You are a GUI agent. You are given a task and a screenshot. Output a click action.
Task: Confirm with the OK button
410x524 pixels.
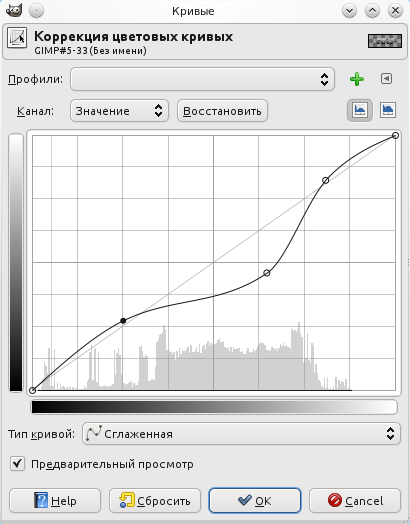255,501
